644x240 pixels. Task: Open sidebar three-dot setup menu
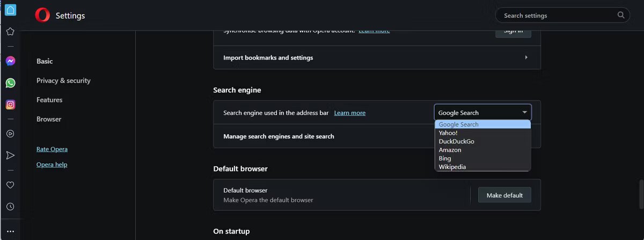[x=10, y=231]
